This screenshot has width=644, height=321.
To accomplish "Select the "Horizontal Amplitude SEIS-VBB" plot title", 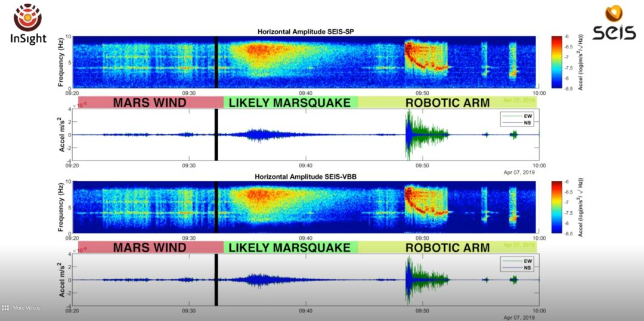I will (x=305, y=177).
